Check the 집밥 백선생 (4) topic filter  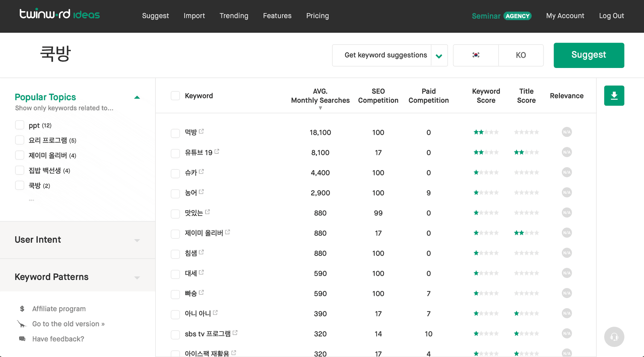click(x=20, y=170)
